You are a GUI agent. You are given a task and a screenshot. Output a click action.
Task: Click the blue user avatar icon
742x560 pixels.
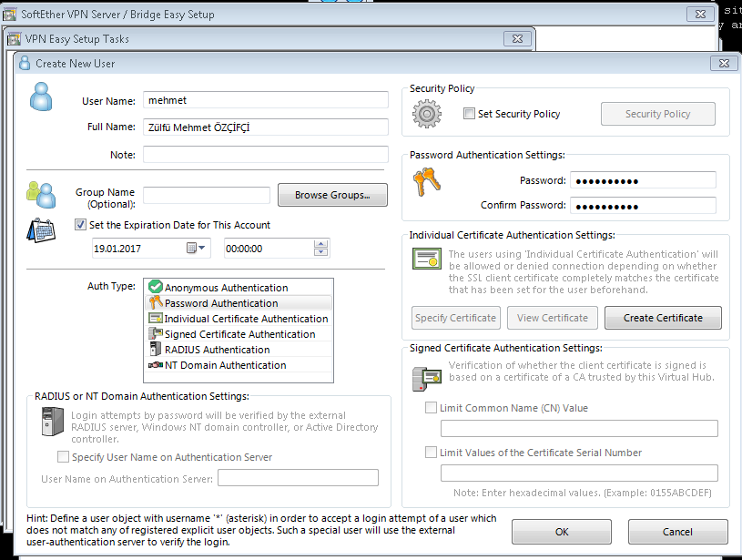pos(41,97)
